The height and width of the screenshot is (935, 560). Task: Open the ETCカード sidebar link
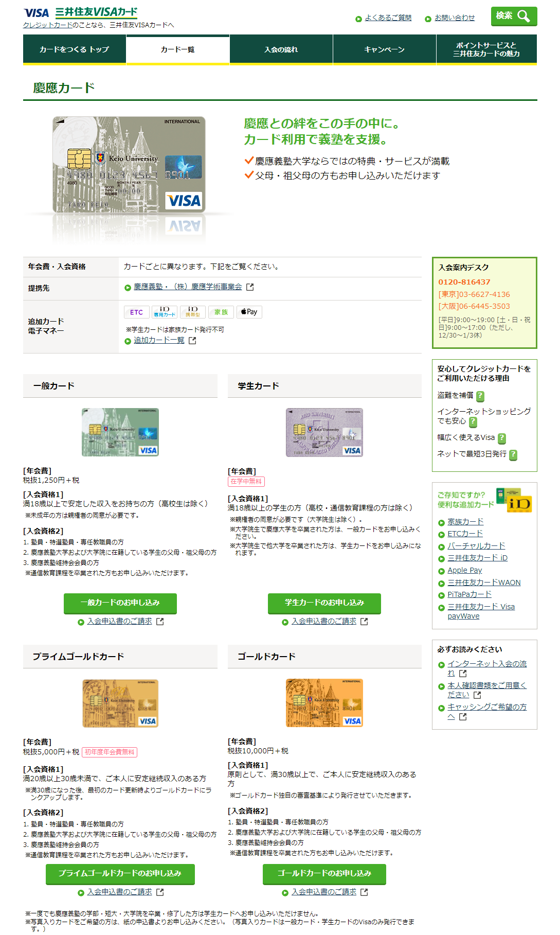[x=465, y=534]
